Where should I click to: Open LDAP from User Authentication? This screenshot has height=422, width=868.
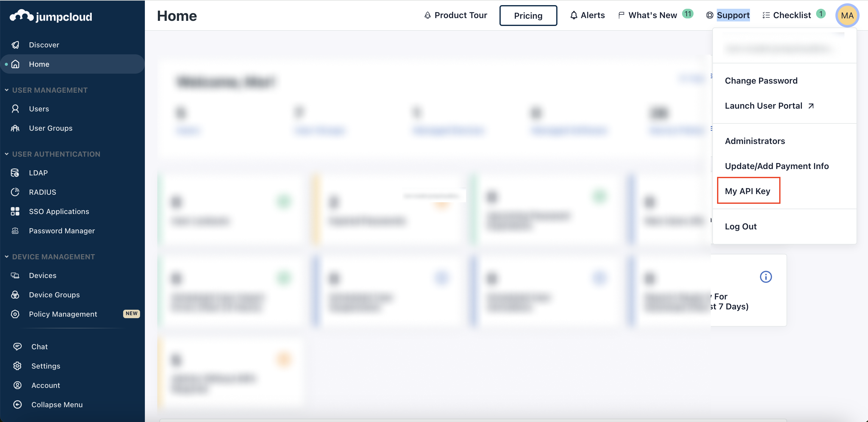coord(15,173)
